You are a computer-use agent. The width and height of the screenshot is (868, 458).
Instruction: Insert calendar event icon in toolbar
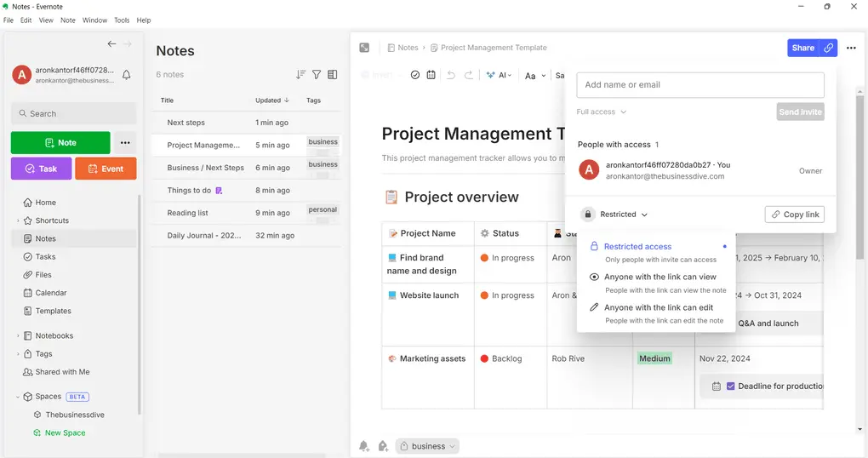431,75
